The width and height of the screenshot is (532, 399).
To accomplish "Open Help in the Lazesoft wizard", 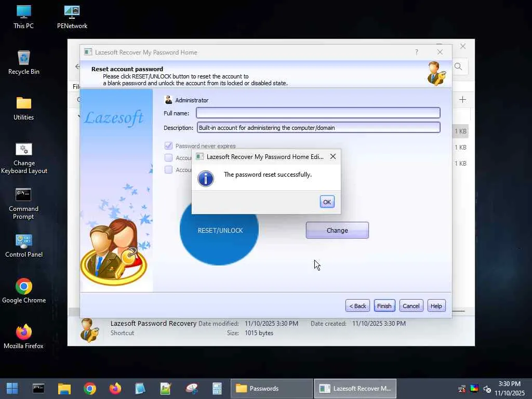I will pos(436,305).
